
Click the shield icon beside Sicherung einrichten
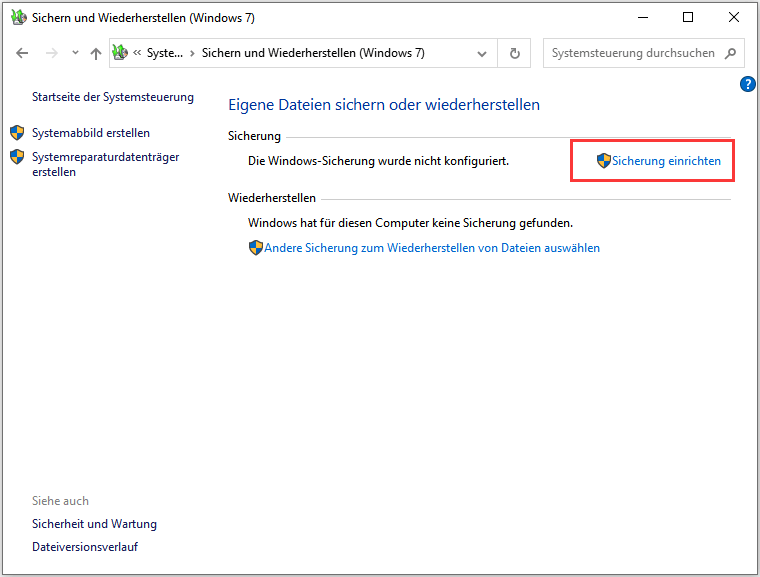coord(603,160)
